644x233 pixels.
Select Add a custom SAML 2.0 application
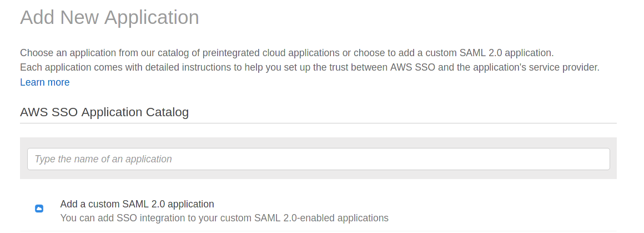point(137,204)
